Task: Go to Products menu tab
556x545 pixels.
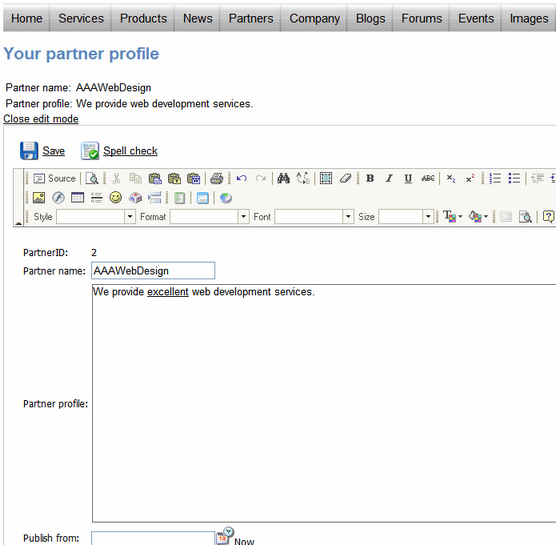Action: [x=143, y=18]
